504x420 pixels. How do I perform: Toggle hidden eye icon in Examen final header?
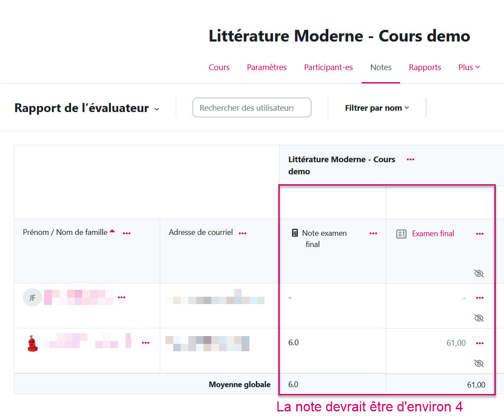[x=478, y=273]
